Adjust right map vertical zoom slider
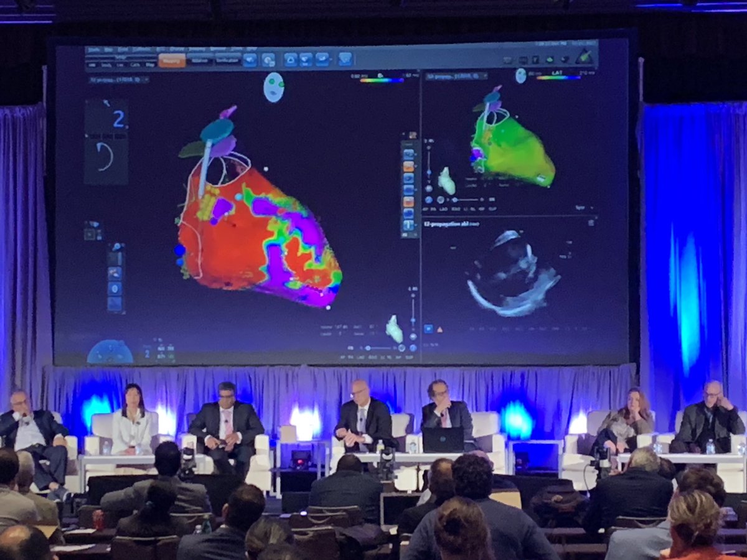 tap(429, 164)
